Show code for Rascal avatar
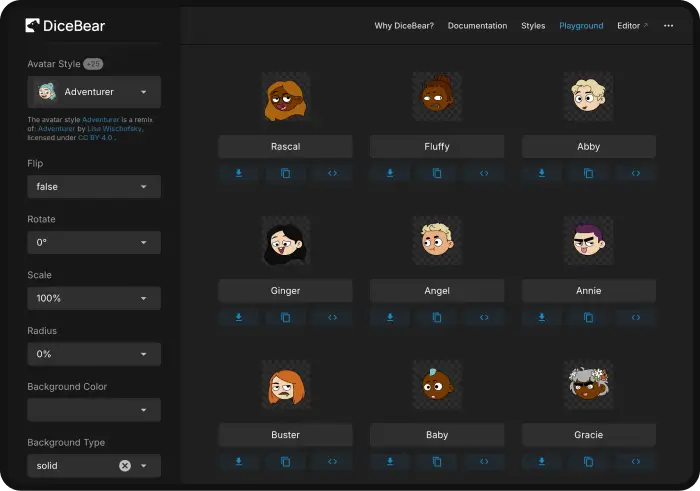 (332, 173)
